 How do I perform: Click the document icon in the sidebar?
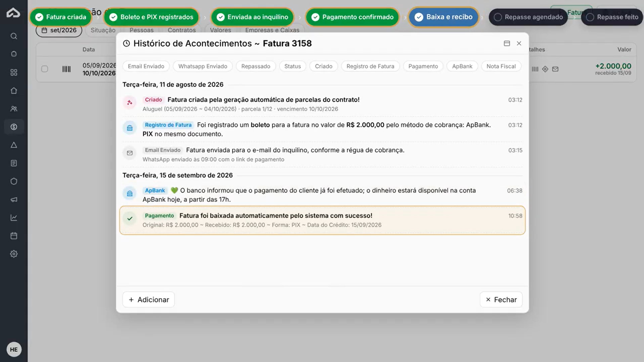(x=14, y=163)
